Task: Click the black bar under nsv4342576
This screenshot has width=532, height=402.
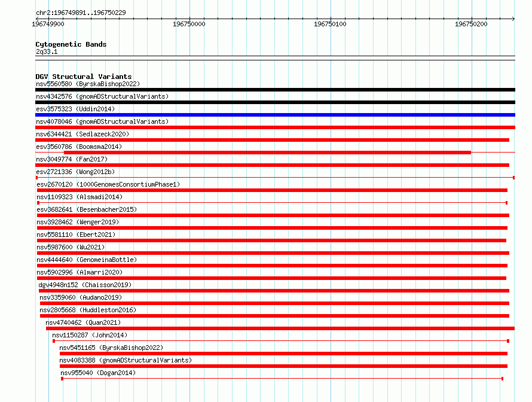Action: point(275,102)
